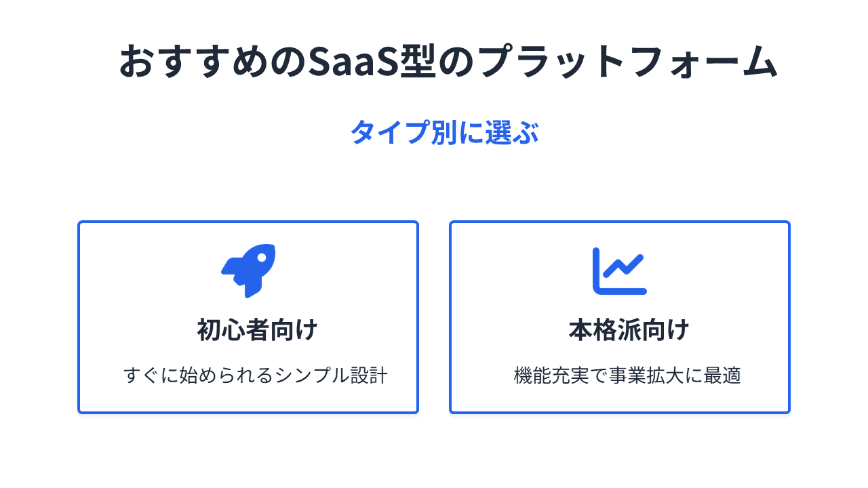
Task: Click 選ぶ in the blue subtitle
Action: 512,132
